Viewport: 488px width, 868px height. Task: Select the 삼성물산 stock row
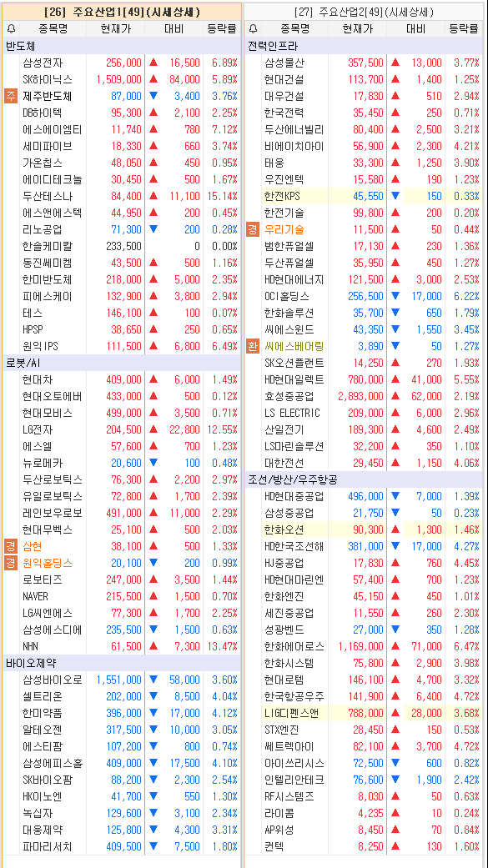[364, 63]
